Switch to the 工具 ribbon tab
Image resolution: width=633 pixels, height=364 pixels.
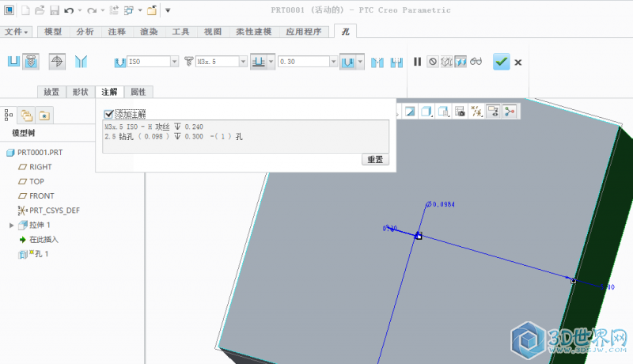pyautogui.click(x=181, y=32)
